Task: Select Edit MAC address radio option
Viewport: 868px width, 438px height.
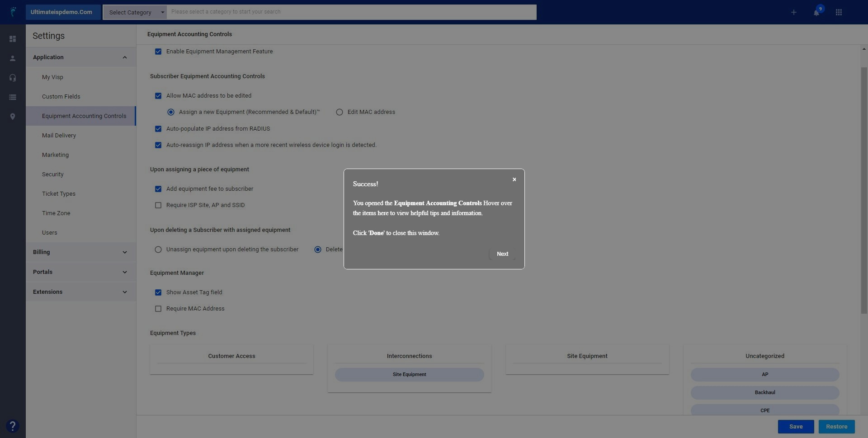Action: tap(340, 112)
